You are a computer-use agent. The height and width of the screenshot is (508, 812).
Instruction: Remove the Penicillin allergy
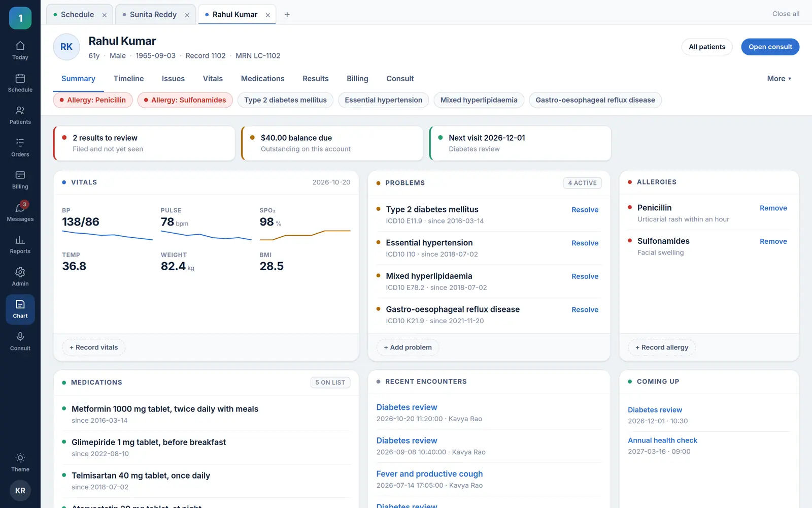773,208
